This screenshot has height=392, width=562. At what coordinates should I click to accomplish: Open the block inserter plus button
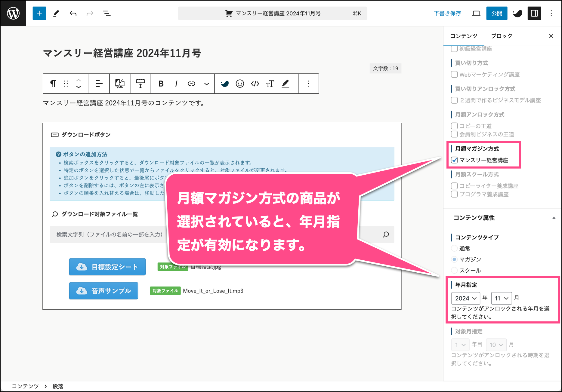[39, 13]
